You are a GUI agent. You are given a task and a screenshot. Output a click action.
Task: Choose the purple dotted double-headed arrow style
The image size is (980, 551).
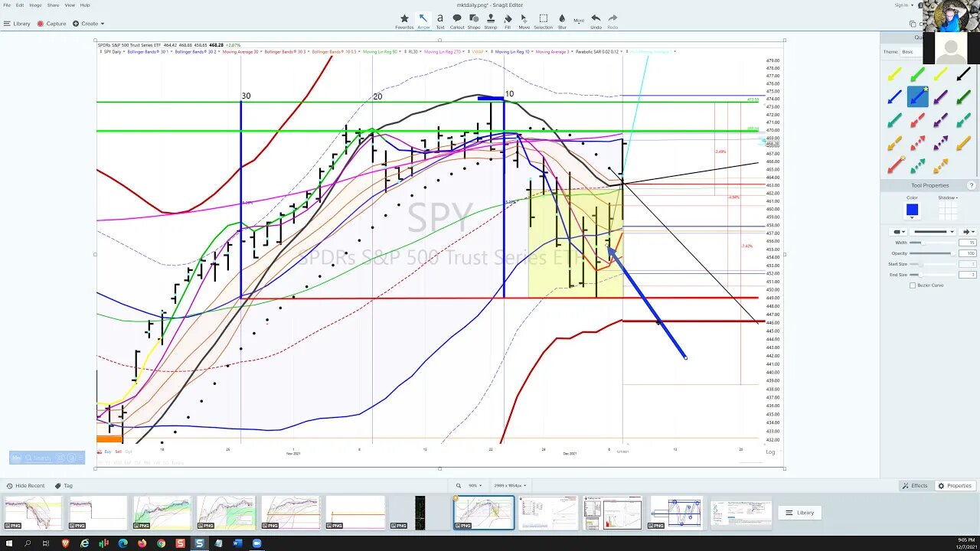940,143
